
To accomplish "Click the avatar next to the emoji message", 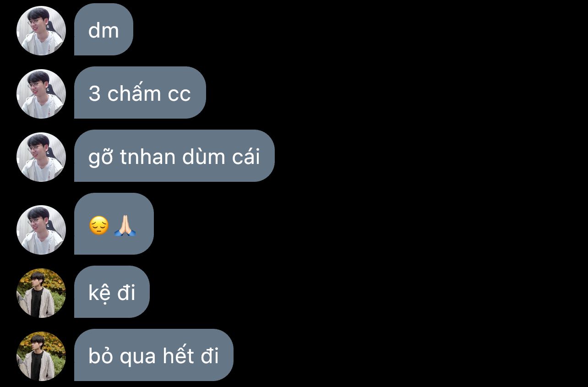I will tap(41, 230).
